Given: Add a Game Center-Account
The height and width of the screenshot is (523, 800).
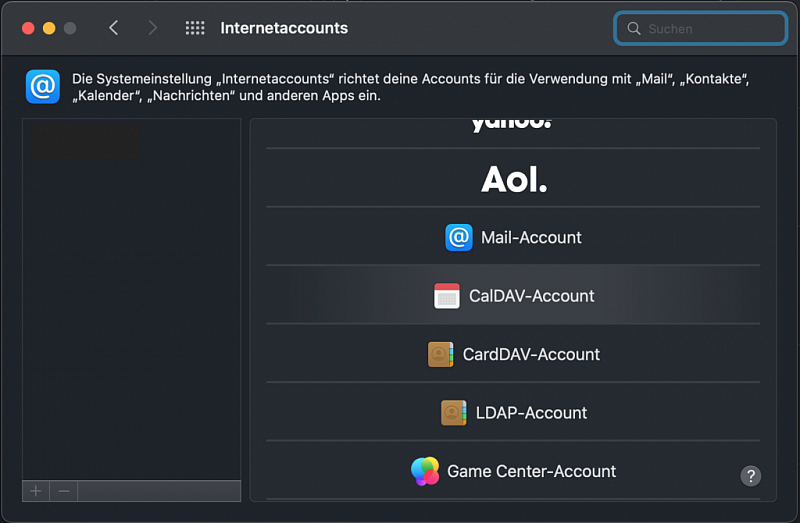Looking at the screenshot, I should click(x=513, y=471).
